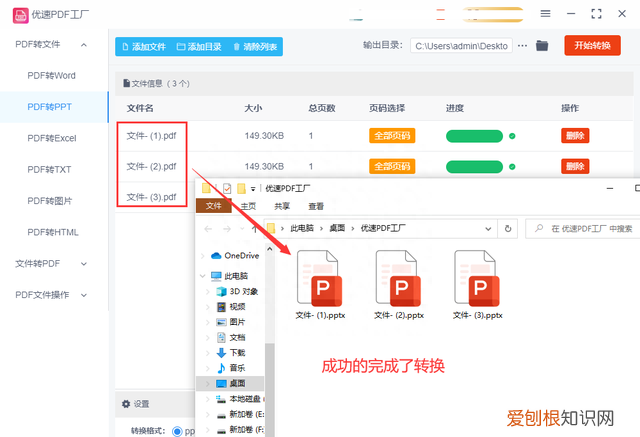Open the 文件 tab in Explorer window
Viewport: 640px width, 437px height.
point(213,206)
